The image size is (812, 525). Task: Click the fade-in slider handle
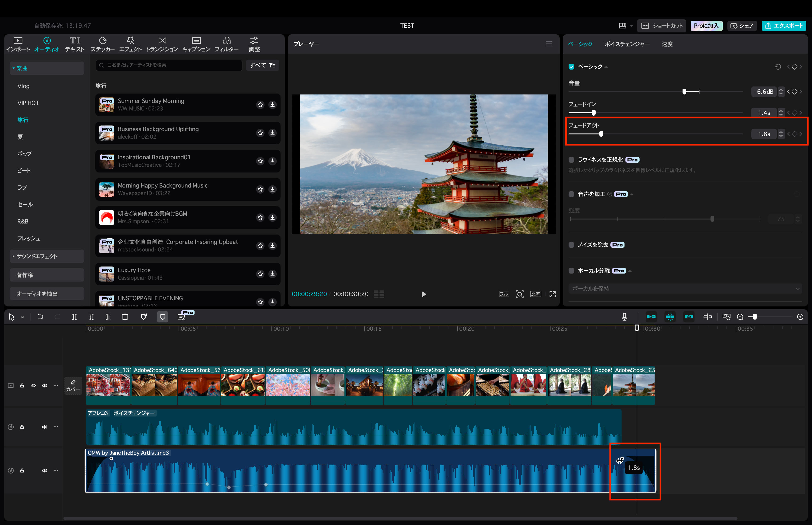(x=593, y=113)
